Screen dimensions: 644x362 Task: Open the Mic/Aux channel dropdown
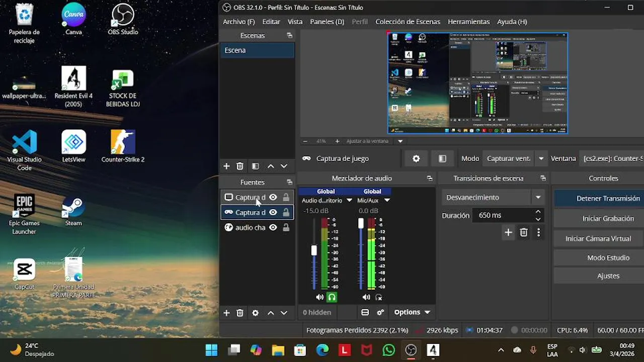[x=387, y=200]
